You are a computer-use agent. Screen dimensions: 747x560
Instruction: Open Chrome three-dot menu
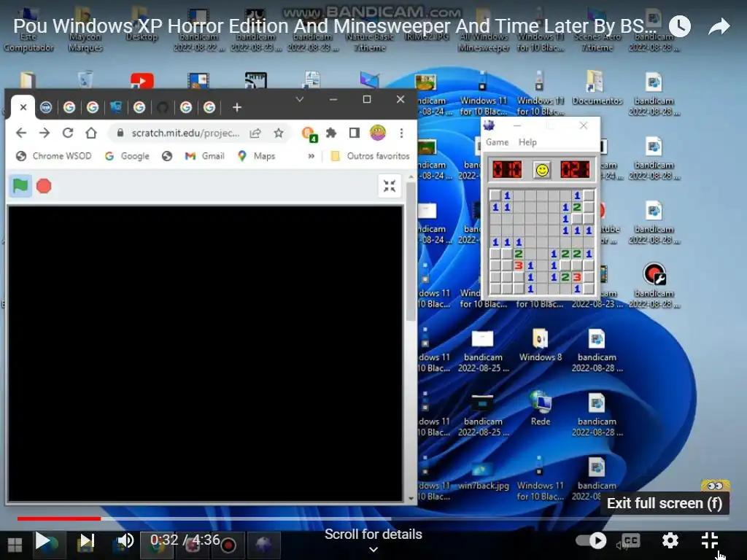[402, 133]
